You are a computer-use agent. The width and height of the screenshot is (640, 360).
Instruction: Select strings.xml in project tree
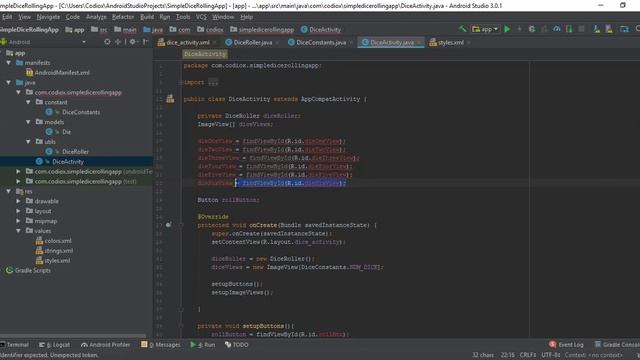coord(54,251)
